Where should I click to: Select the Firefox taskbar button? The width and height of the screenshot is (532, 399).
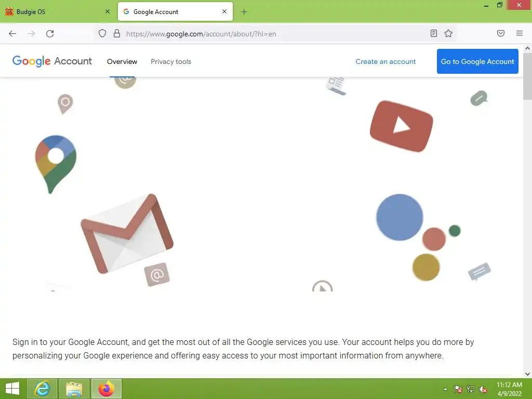tap(106, 389)
